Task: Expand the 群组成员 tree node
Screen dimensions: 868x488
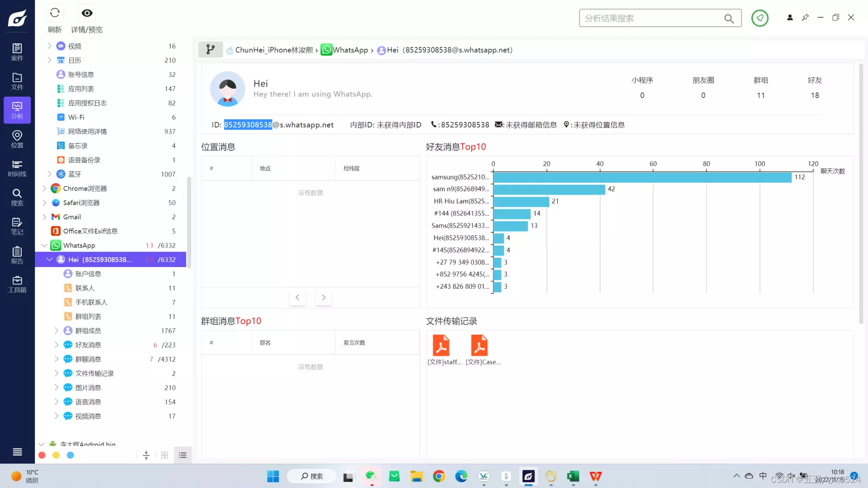Action: pyautogui.click(x=57, y=330)
